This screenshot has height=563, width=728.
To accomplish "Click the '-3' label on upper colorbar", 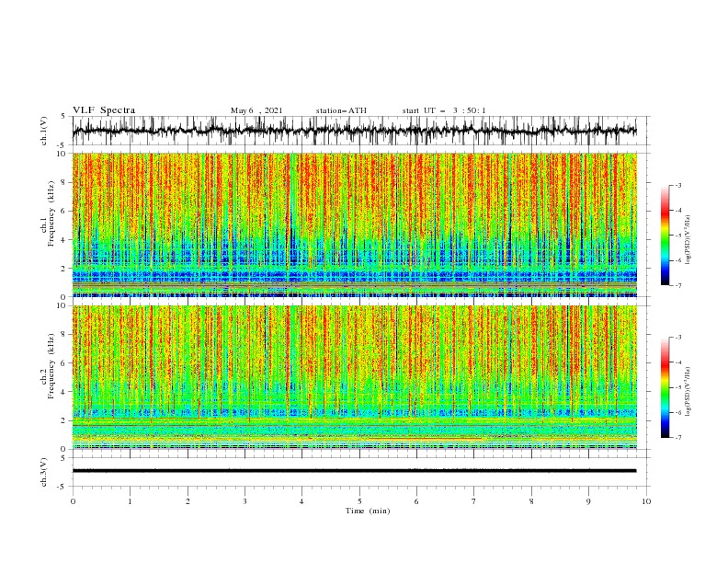I will click(x=678, y=185).
